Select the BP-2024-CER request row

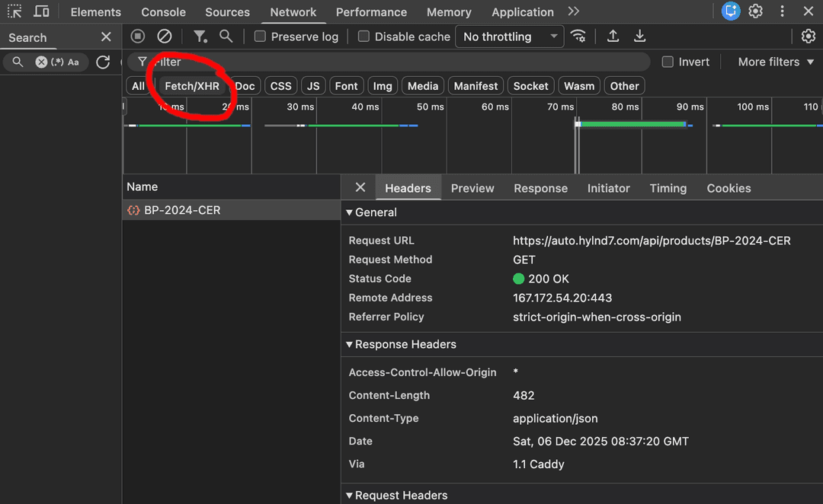coord(232,210)
